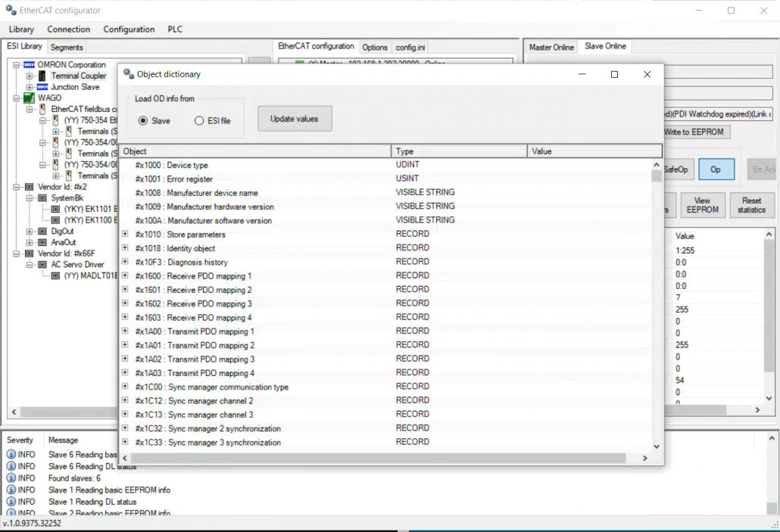Select the Slave radio button
The height and width of the screenshot is (532, 780).
pyautogui.click(x=142, y=121)
